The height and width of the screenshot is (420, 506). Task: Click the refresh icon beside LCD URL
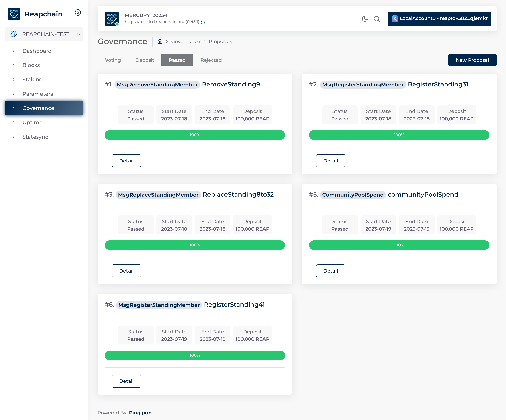click(203, 22)
